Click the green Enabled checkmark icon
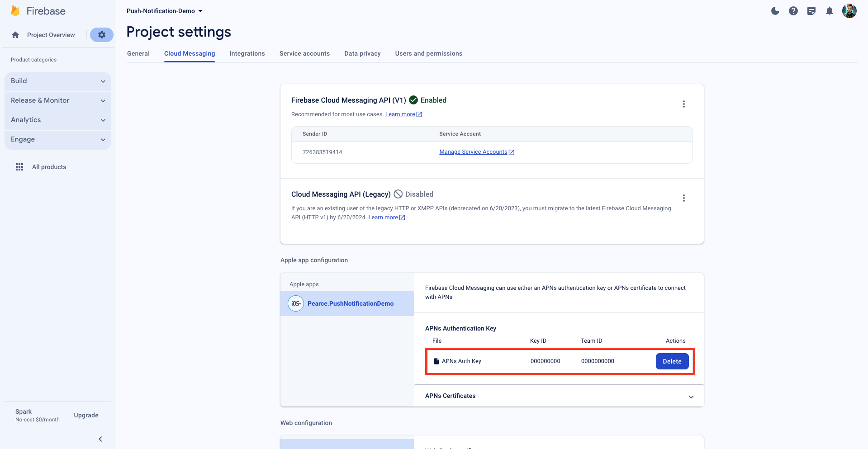This screenshot has width=868, height=449. [413, 100]
